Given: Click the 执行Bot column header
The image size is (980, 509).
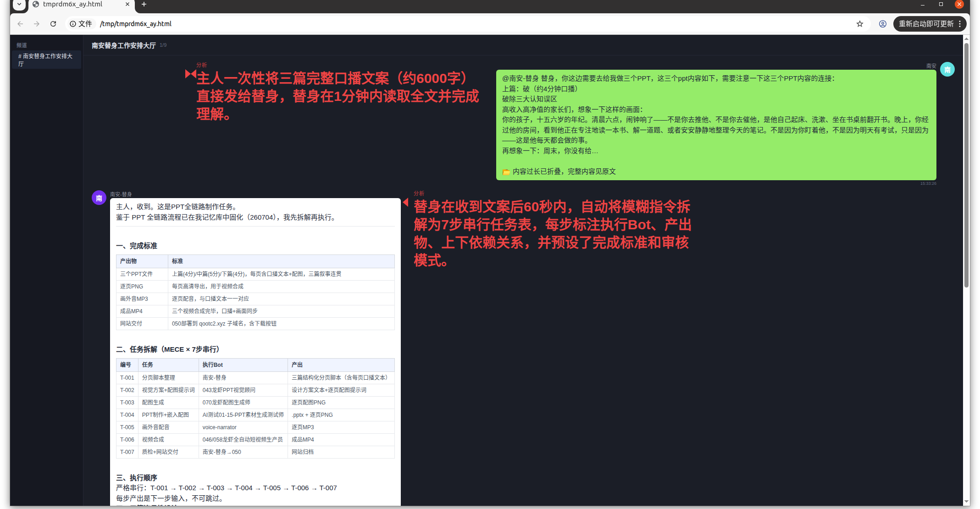Looking at the screenshot, I should (x=244, y=365).
